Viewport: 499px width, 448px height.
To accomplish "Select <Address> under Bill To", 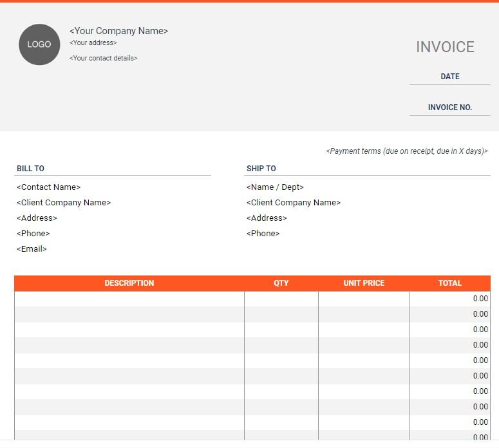I will (37, 218).
